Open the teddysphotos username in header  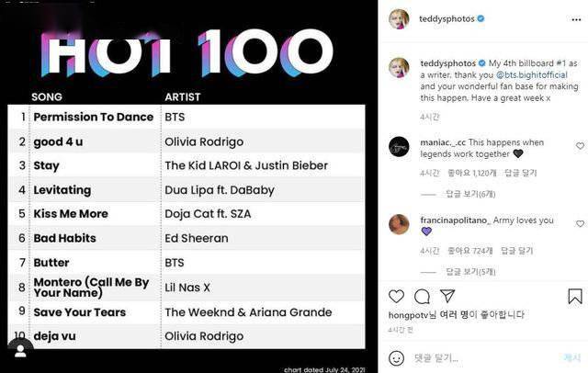tap(447, 18)
